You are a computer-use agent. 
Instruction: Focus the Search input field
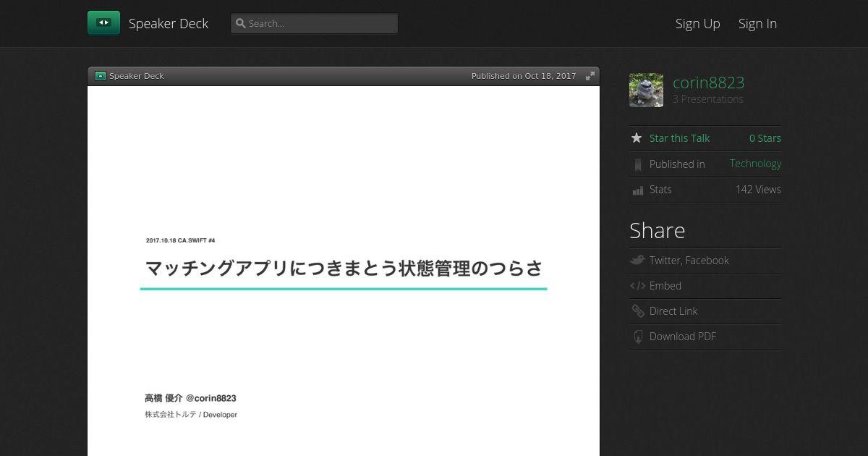[314, 23]
